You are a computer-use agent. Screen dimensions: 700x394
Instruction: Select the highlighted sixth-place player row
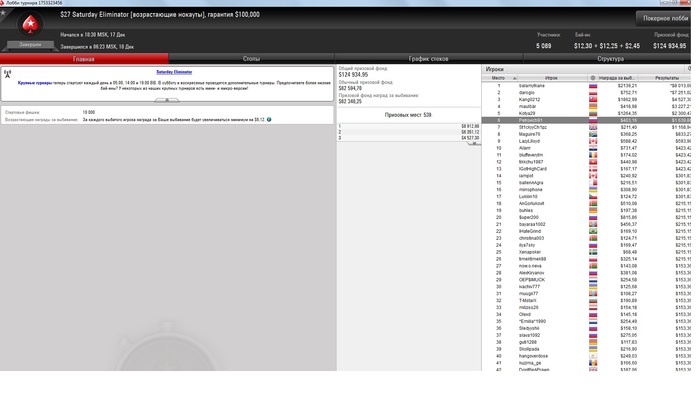point(586,120)
